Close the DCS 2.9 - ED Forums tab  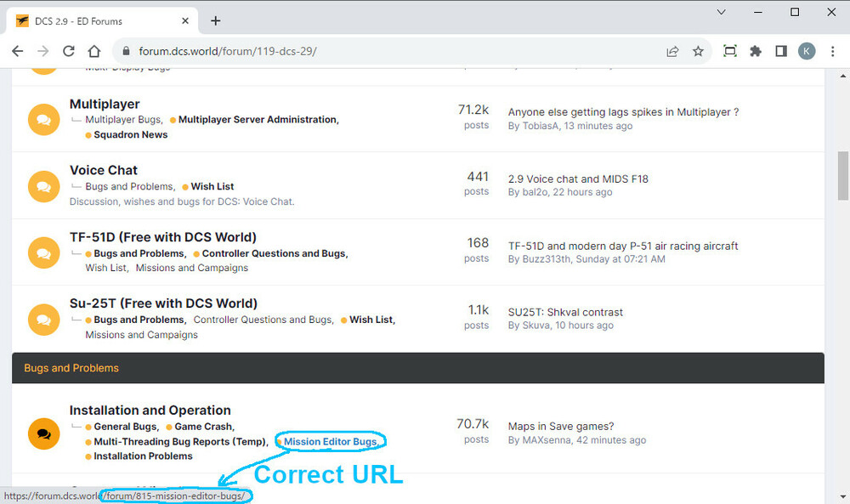184,20
